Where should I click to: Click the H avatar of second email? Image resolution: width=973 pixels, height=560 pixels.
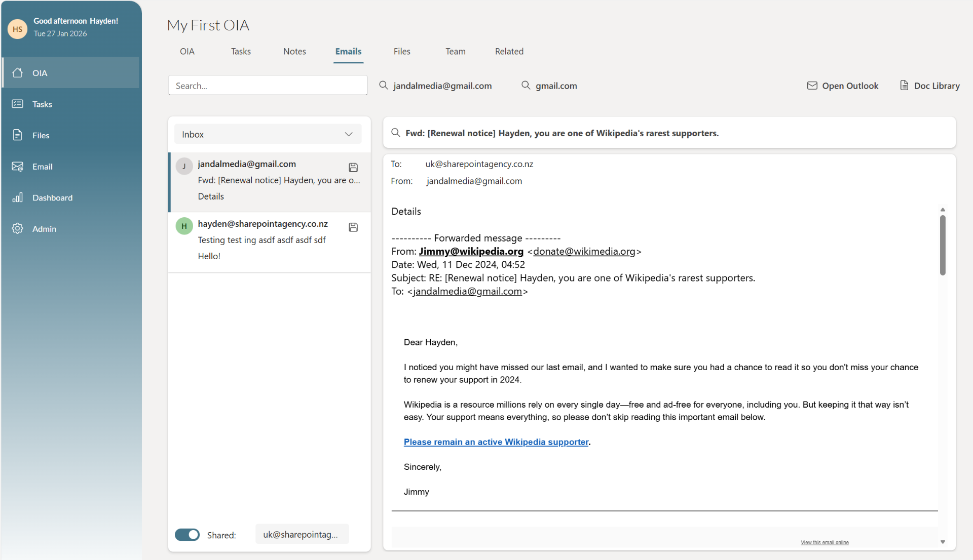coord(184,226)
